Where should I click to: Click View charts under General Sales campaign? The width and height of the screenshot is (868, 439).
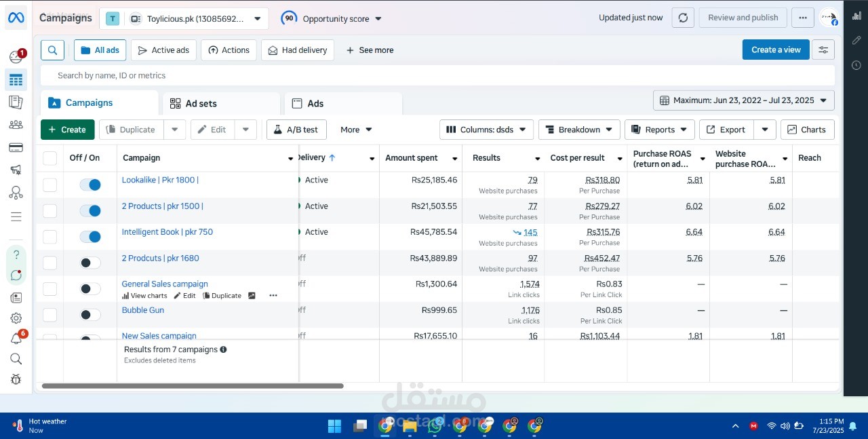[x=144, y=296]
